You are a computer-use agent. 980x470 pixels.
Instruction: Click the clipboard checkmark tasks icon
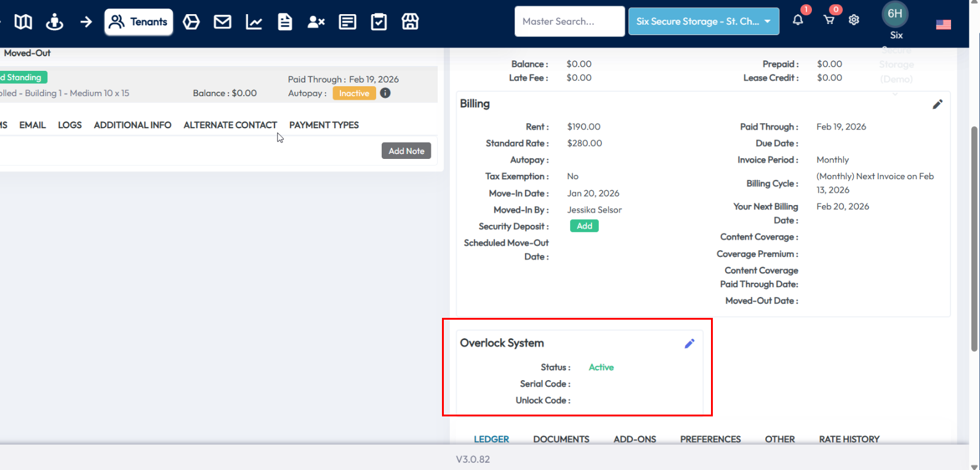point(379,22)
